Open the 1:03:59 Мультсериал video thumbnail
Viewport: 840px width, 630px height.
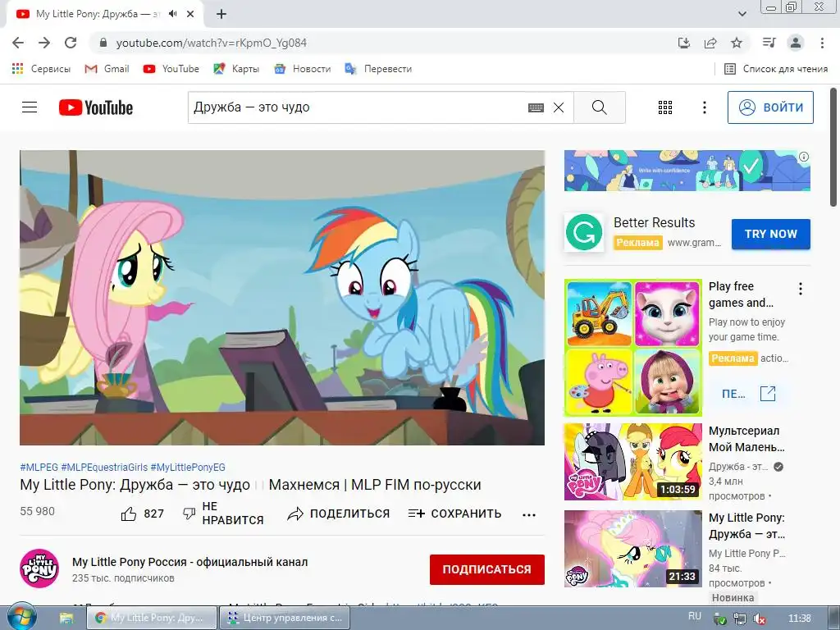pos(633,462)
